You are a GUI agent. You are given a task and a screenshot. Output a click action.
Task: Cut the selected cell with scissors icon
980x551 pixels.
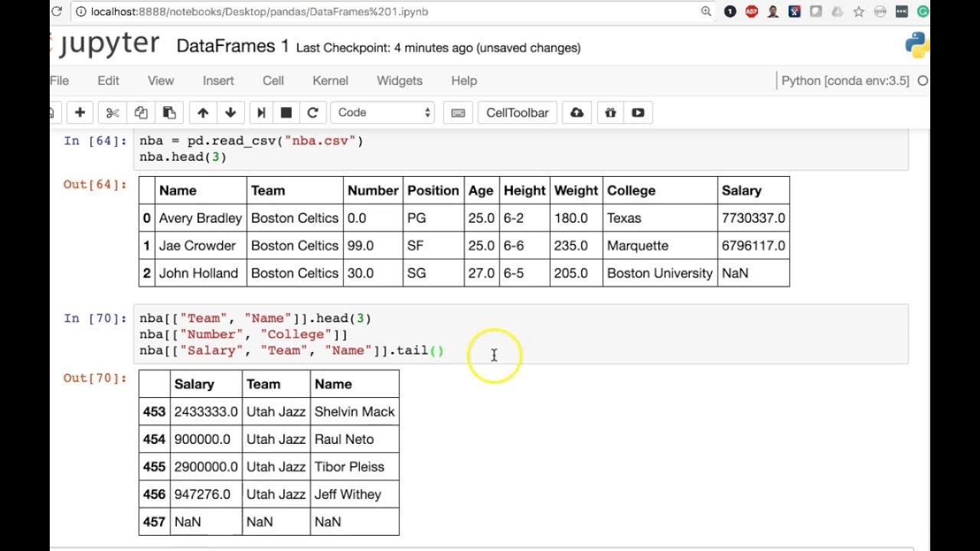click(x=113, y=112)
